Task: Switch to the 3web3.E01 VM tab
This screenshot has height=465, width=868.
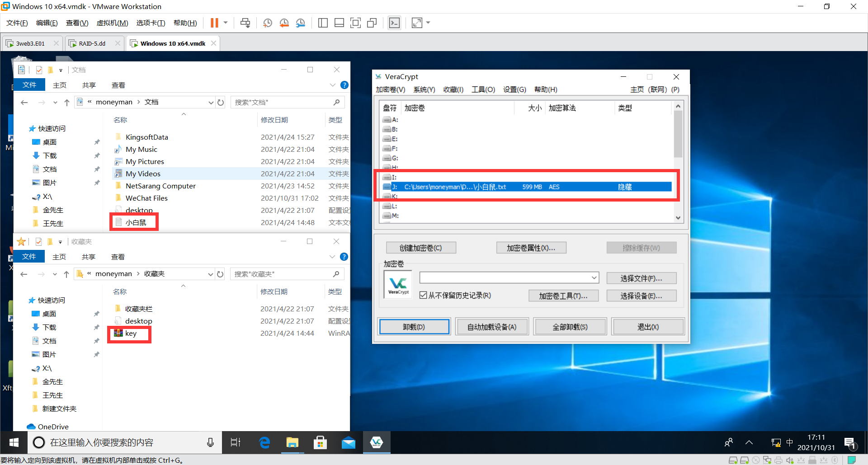Action: tap(30, 43)
